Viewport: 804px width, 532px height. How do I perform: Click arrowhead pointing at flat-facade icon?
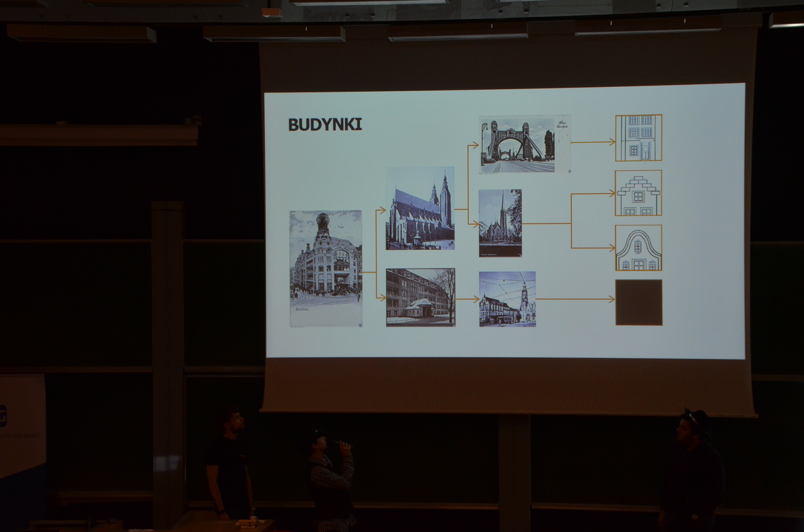tap(612, 142)
